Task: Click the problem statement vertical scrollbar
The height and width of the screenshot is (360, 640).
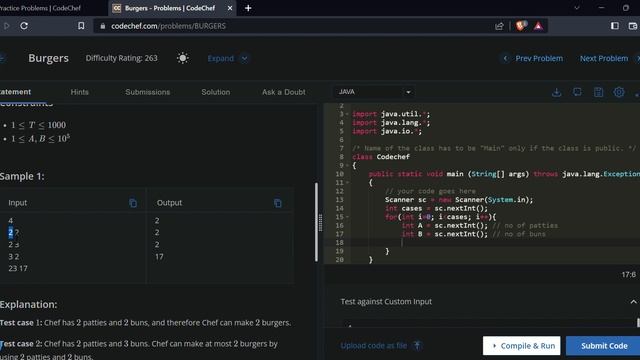Action: coord(316,222)
